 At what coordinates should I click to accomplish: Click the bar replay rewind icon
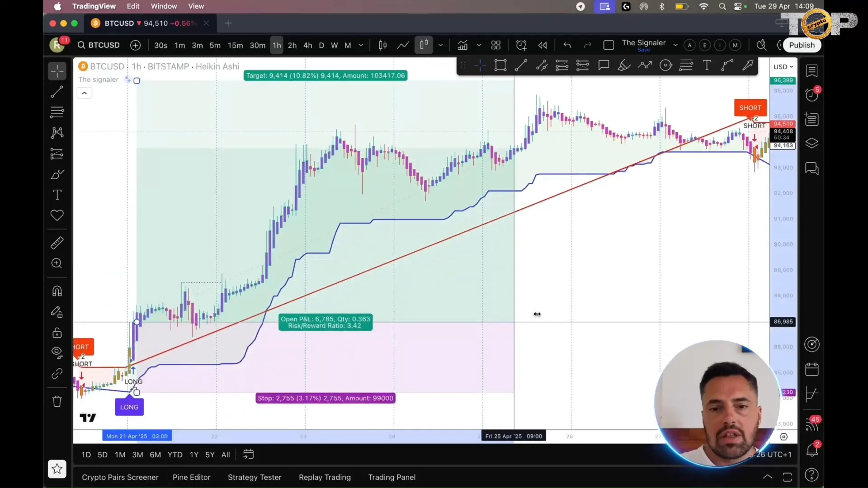click(542, 45)
